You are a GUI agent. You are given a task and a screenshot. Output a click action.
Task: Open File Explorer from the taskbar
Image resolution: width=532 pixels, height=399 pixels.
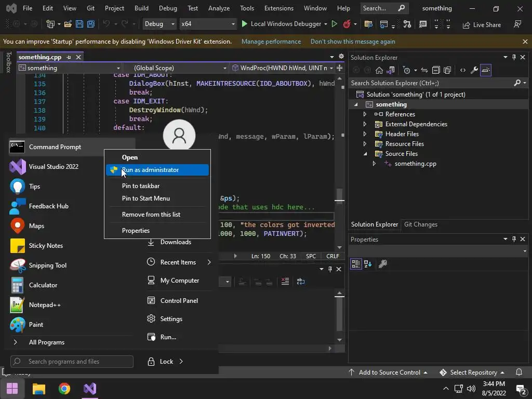click(x=38, y=389)
